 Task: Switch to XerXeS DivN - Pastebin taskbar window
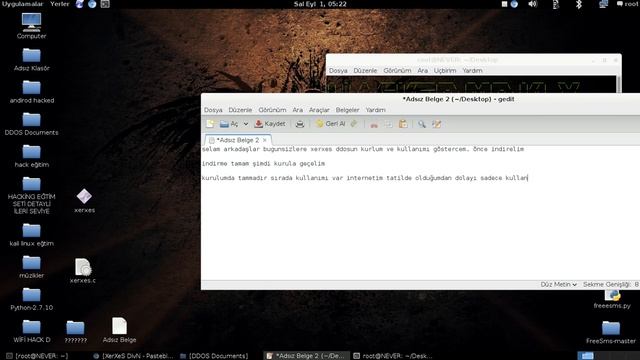click(133, 356)
